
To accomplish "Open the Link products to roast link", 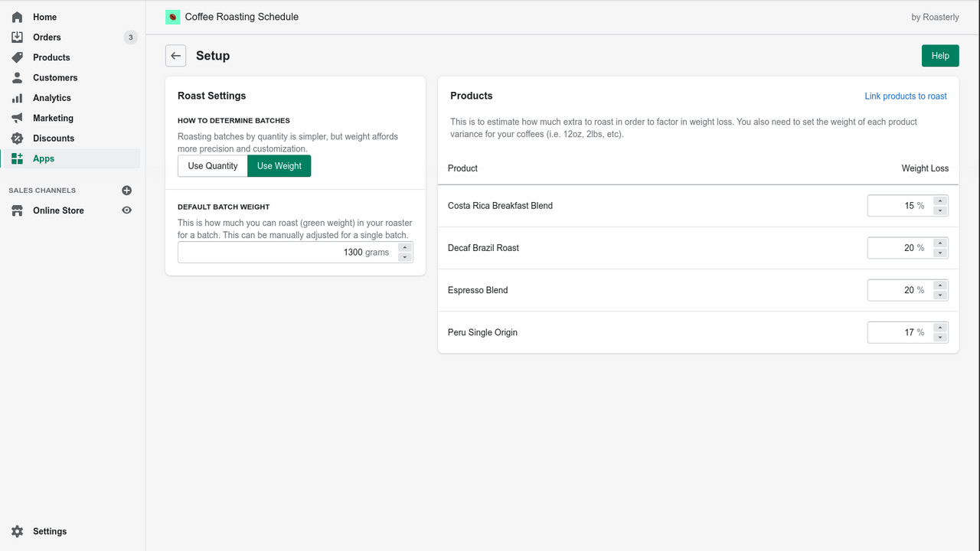I will click(x=906, y=96).
